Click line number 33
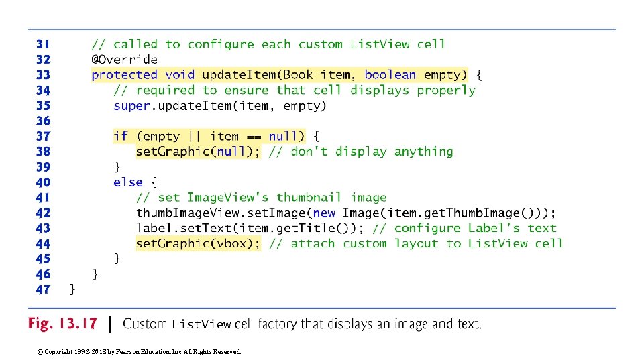The height and width of the screenshot is (362, 644). [43, 75]
